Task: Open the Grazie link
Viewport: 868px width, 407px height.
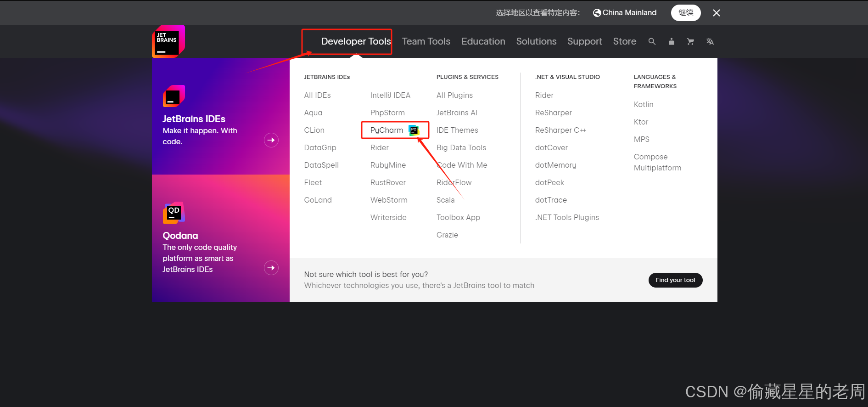Action: 447,235
